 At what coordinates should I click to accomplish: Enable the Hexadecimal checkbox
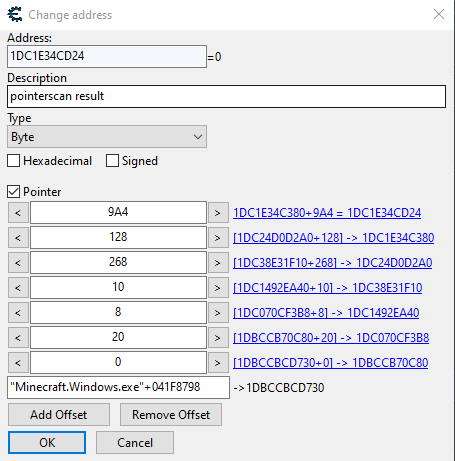tap(14, 161)
